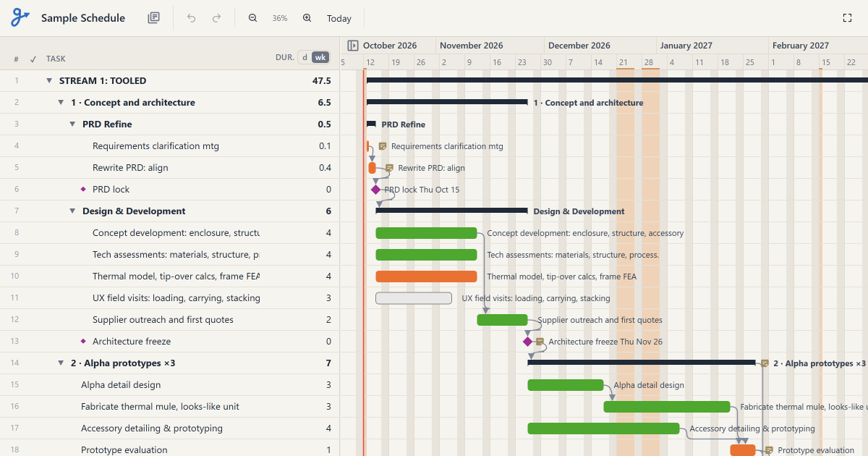The image size is (868, 456).
Task: Select Alpha detail design task in list
Action: click(x=121, y=385)
